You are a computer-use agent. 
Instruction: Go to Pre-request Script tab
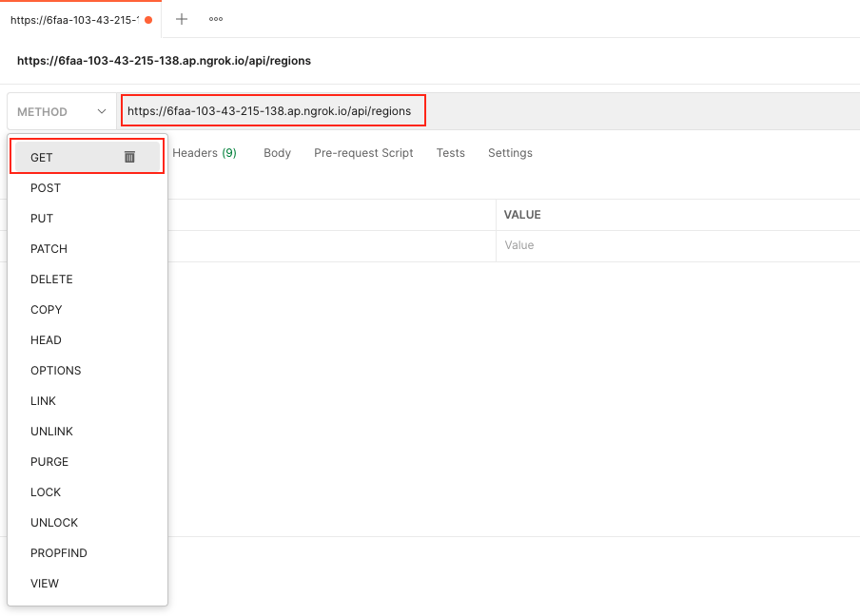pyautogui.click(x=363, y=153)
